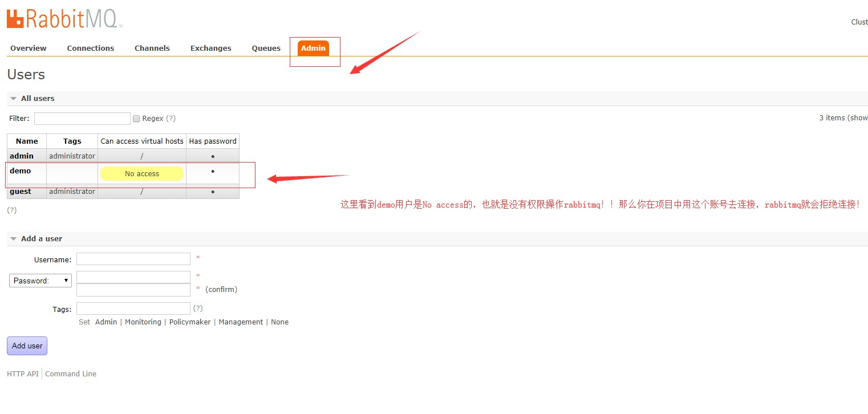This screenshot has width=868, height=414.
Task: Focus the Filter input field
Action: point(82,119)
